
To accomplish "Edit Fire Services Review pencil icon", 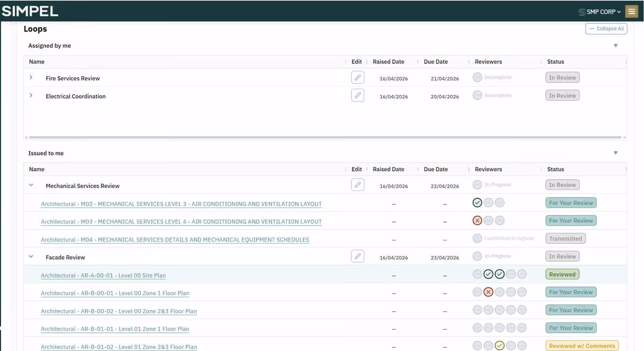I will pos(357,77).
